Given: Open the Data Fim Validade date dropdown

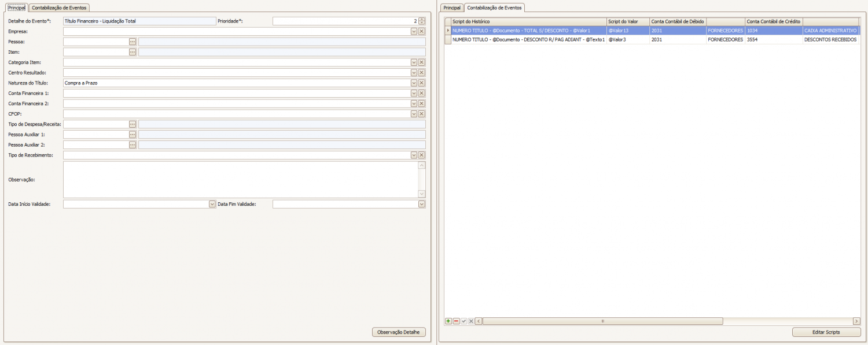Looking at the screenshot, I should click(422, 204).
